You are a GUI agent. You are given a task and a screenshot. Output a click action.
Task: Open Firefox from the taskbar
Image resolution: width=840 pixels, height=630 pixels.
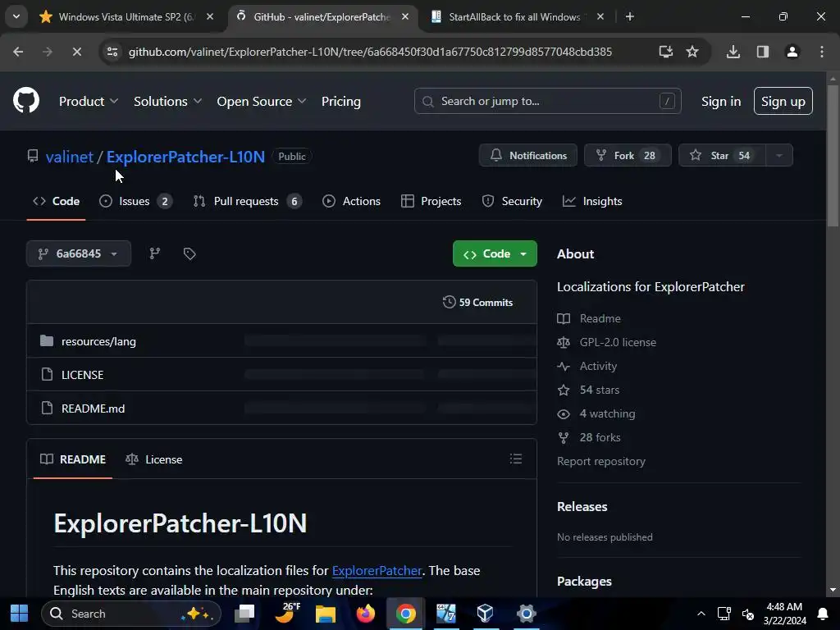click(366, 614)
